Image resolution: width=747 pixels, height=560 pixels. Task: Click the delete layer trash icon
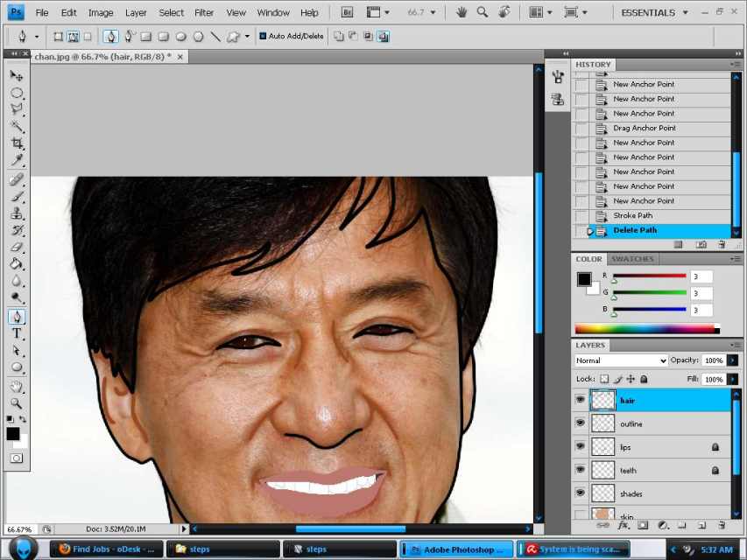723,525
